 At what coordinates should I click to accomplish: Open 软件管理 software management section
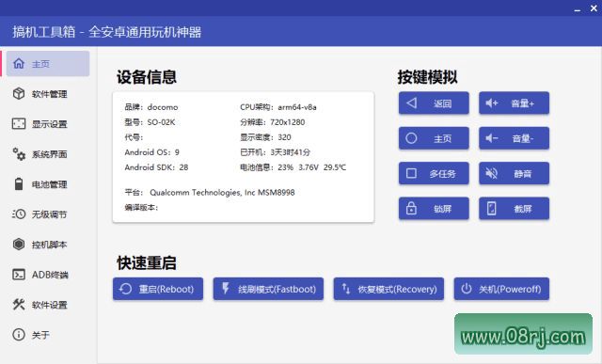(48, 94)
